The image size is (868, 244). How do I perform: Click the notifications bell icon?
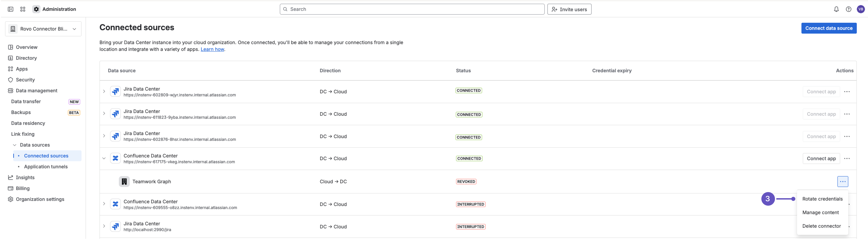click(836, 9)
